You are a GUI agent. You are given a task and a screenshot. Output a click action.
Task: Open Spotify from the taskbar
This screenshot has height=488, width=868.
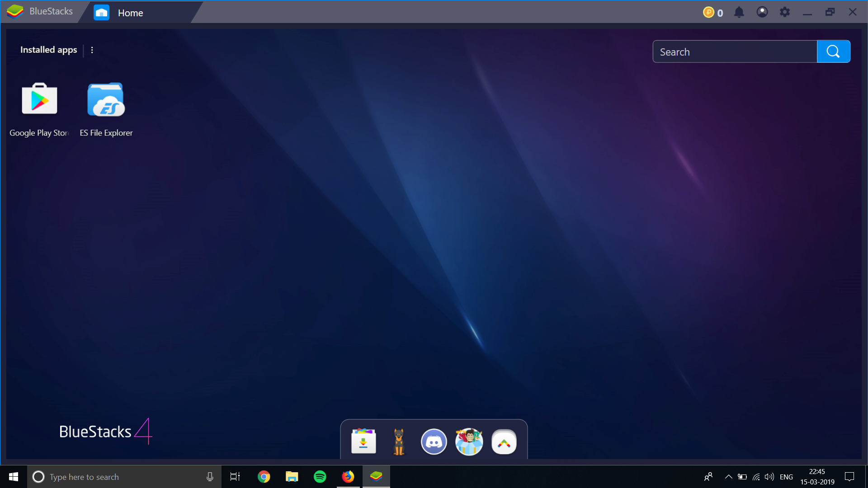[320, 477]
